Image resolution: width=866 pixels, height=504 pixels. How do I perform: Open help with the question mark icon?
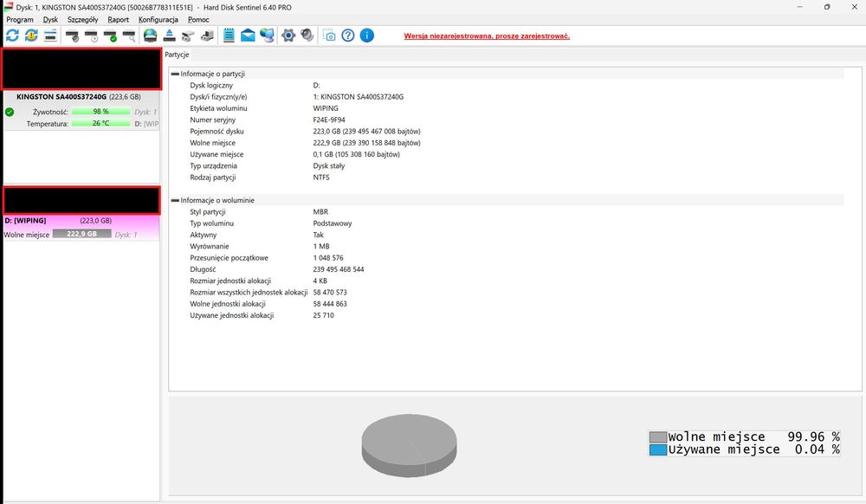click(x=348, y=36)
